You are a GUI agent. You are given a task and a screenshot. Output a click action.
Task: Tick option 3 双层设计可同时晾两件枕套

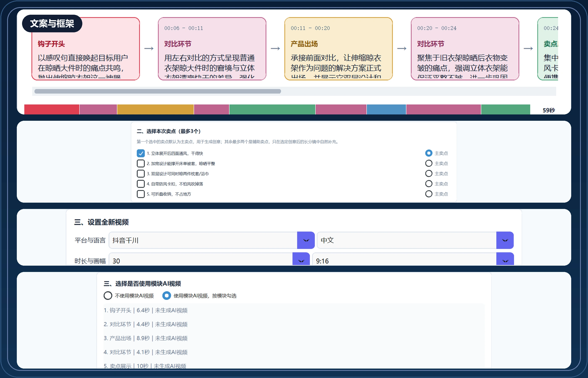pos(141,173)
